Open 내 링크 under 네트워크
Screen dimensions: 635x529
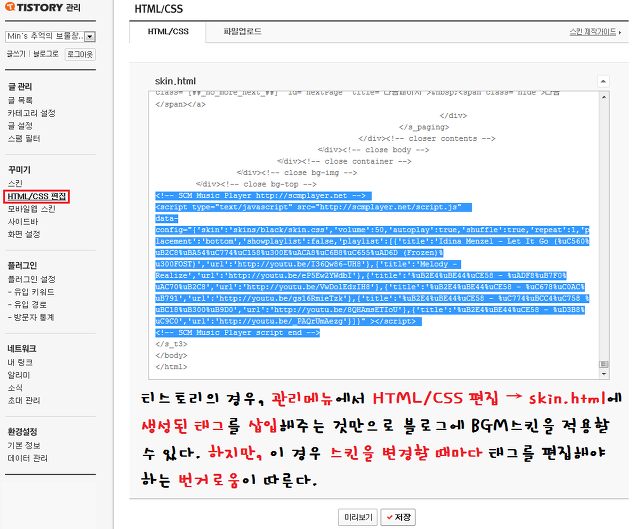pyautogui.click(x=20, y=362)
